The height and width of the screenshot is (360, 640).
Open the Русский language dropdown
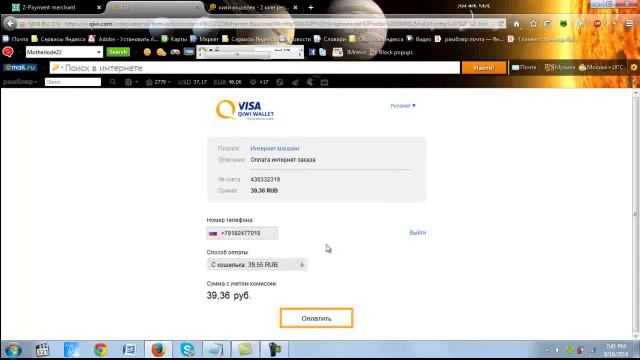pos(403,106)
